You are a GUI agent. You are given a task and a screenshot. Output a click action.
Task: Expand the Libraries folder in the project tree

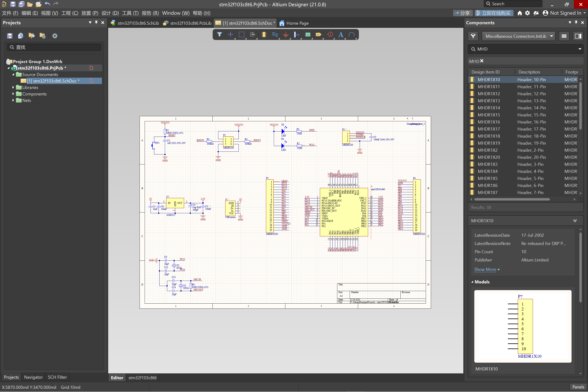(x=13, y=87)
